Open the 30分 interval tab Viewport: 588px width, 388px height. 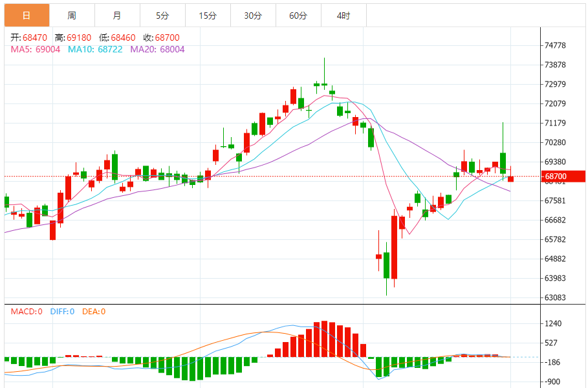coord(253,16)
